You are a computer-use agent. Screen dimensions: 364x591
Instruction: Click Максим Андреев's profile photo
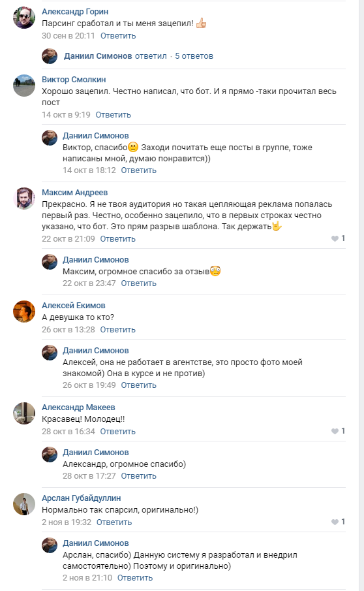[24, 199]
